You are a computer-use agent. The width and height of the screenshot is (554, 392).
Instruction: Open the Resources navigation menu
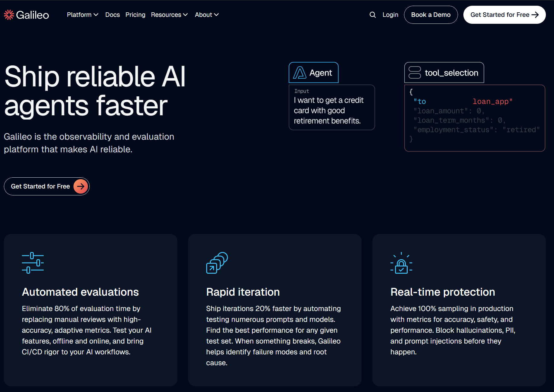tap(169, 15)
